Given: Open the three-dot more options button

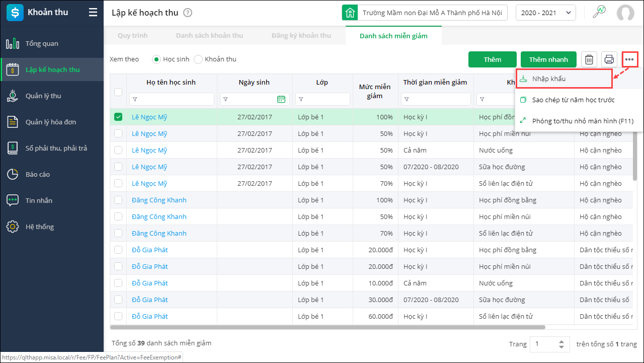Looking at the screenshot, I should 629,59.
